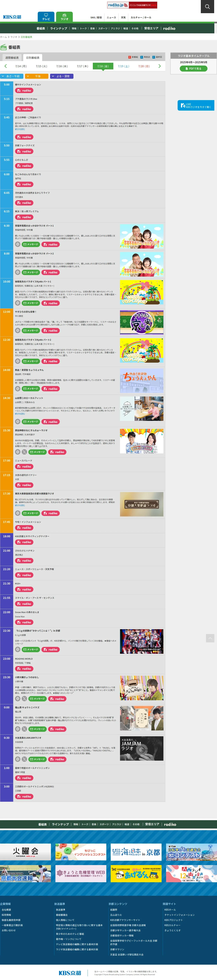Select date 7/16 (水)
The image size is (217, 980).
62,66
